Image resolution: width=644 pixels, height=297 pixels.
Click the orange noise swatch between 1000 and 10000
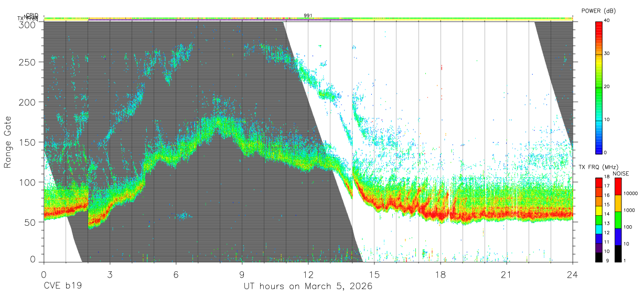click(618, 203)
